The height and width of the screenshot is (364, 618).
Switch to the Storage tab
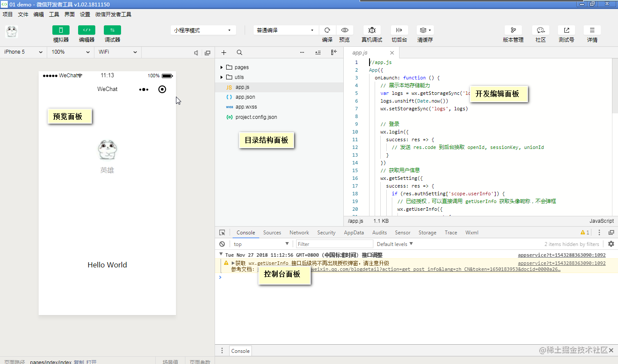[x=427, y=233]
